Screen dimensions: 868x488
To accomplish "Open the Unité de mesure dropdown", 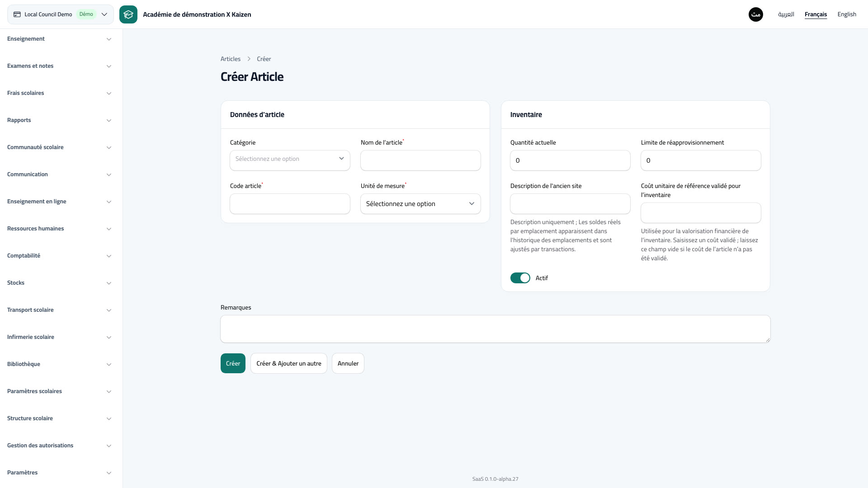I will [x=420, y=204].
